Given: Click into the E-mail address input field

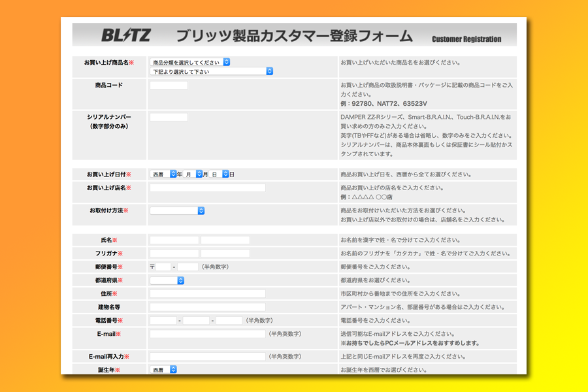Looking at the screenshot, I should point(208,334).
